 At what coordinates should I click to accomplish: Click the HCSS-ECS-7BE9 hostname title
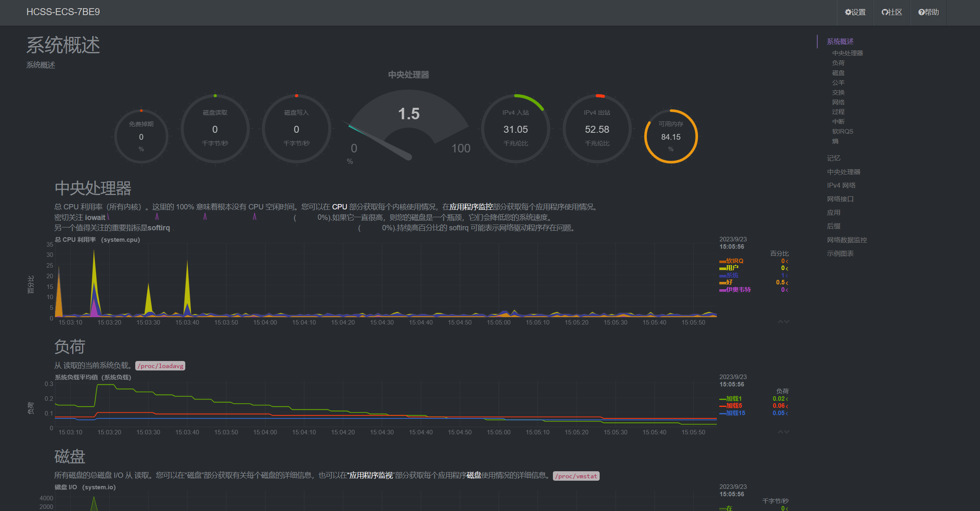63,12
